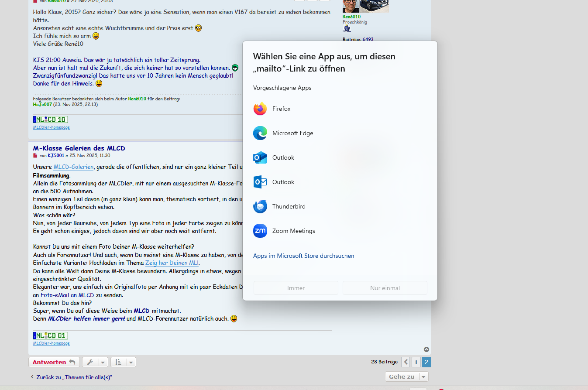Click username 'René010' above 'Froschkönig' rank

coord(352,17)
